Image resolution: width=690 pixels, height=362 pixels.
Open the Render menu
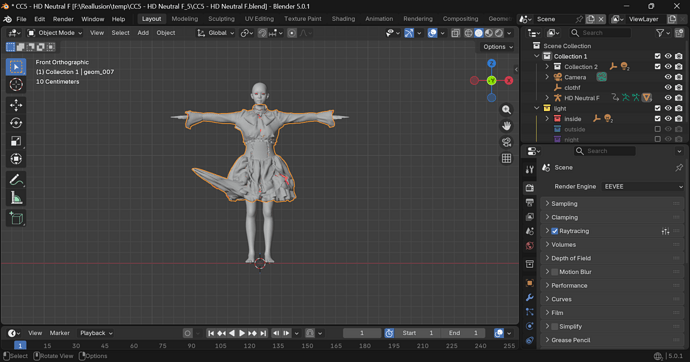click(x=63, y=19)
